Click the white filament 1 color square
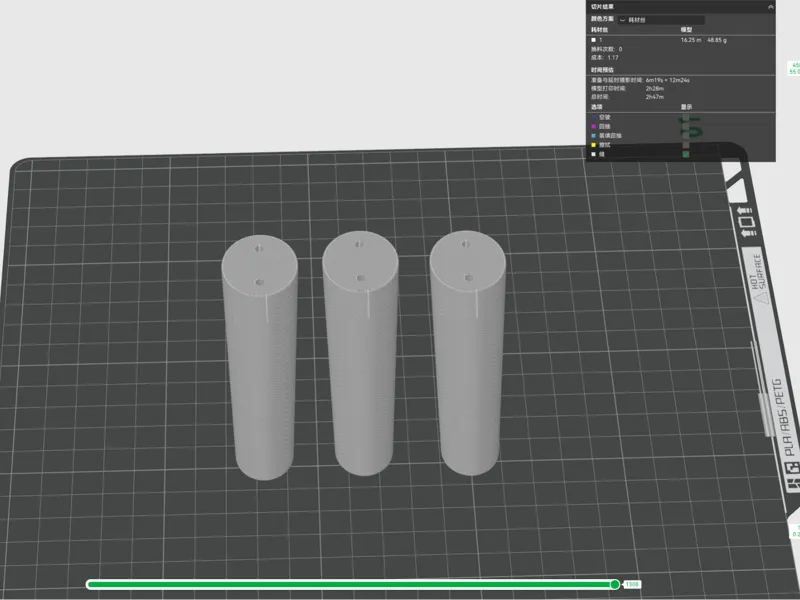Screen dimensions: 800x600 point(593,40)
